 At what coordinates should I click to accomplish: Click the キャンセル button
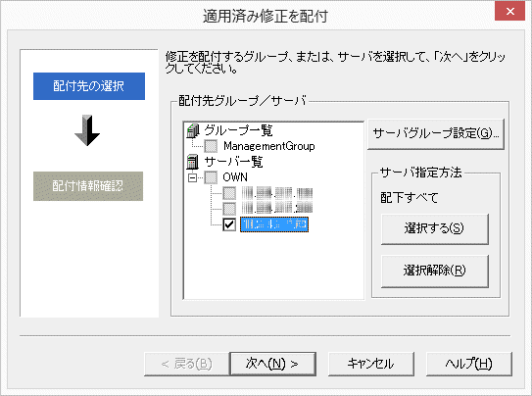371,364
